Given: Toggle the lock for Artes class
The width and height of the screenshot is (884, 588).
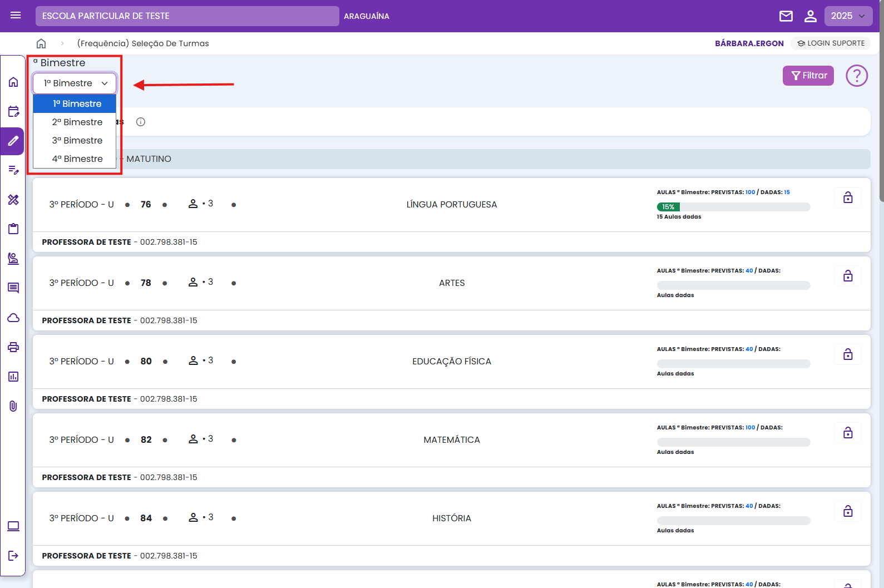Looking at the screenshot, I should [x=847, y=276].
